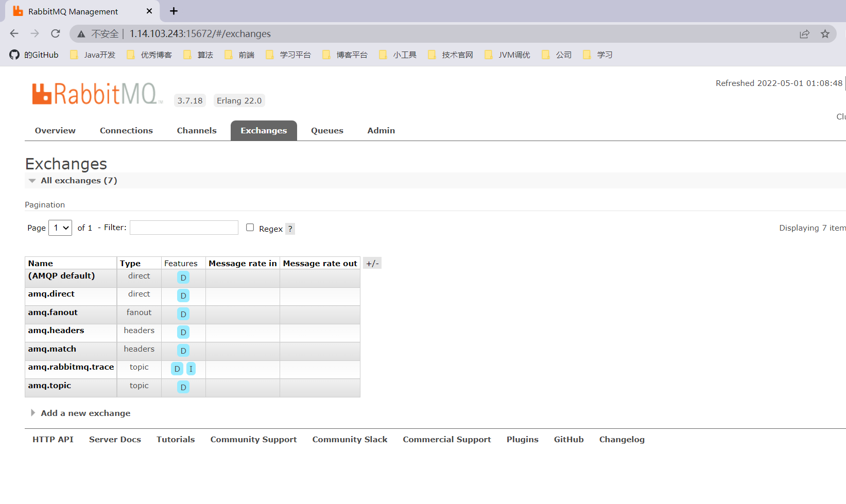Open the Community Support footer link
This screenshot has width=846, height=504.
[x=253, y=440]
